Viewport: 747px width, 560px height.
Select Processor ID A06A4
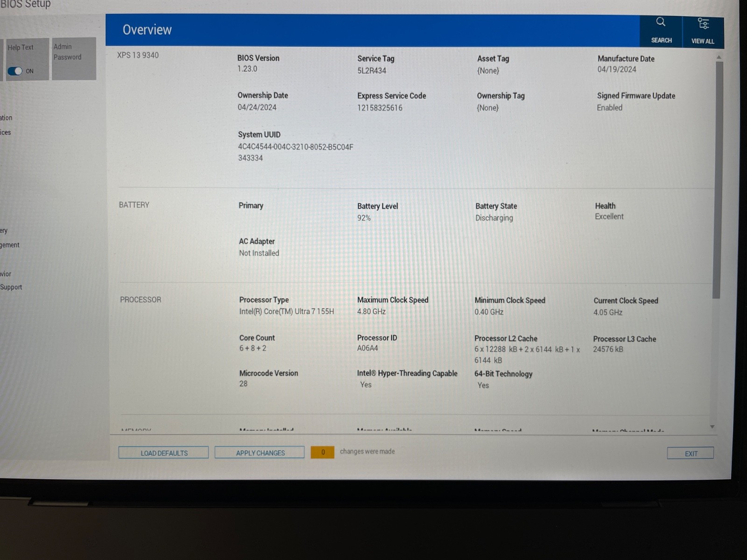367,348
